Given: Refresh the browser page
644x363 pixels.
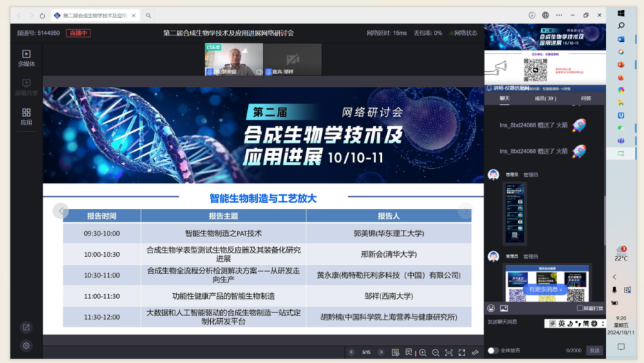Looking at the screenshot, I should (x=42, y=15).
